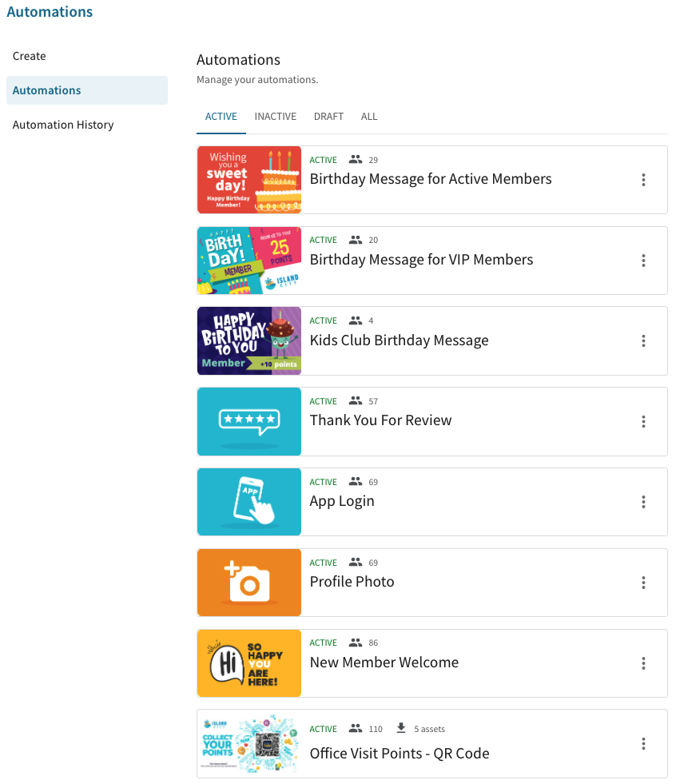Click the download assets icon on Office Visit Points

(401, 728)
